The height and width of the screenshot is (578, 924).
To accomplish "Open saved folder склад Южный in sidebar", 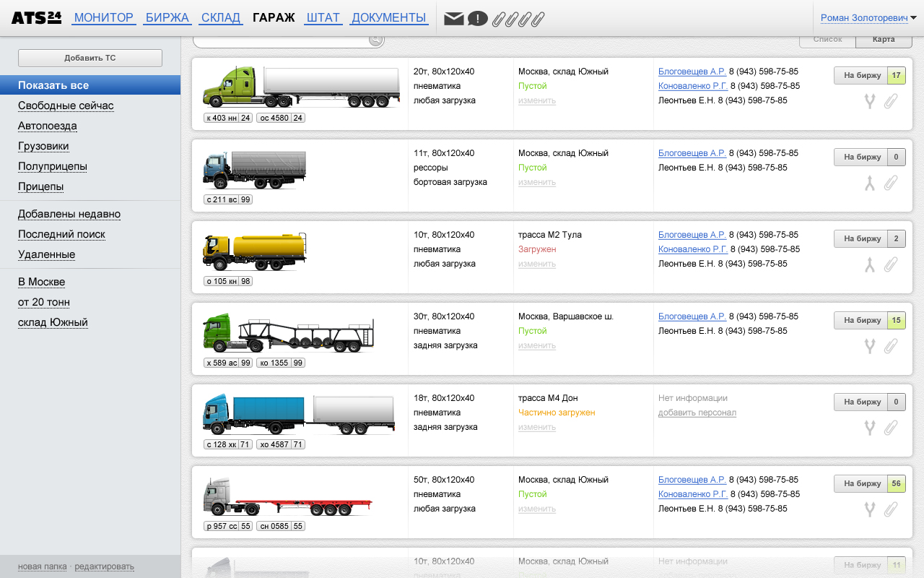I will click(x=53, y=322).
